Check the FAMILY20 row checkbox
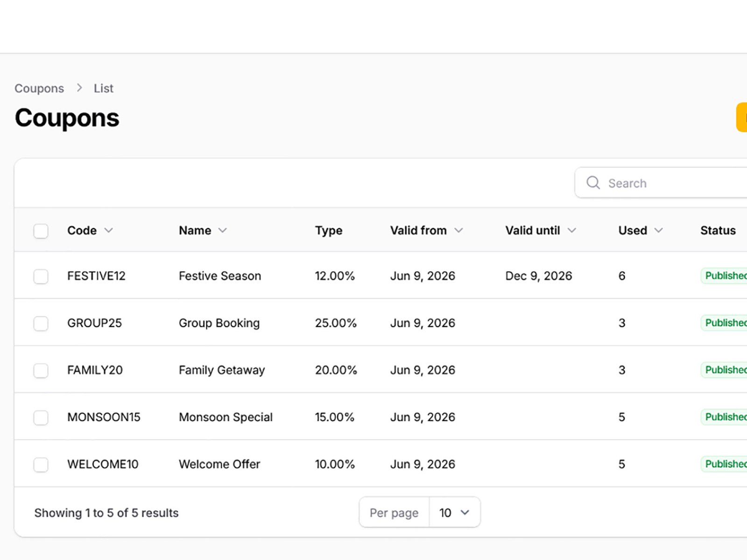The image size is (747, 560). click(x=41, y=371)
